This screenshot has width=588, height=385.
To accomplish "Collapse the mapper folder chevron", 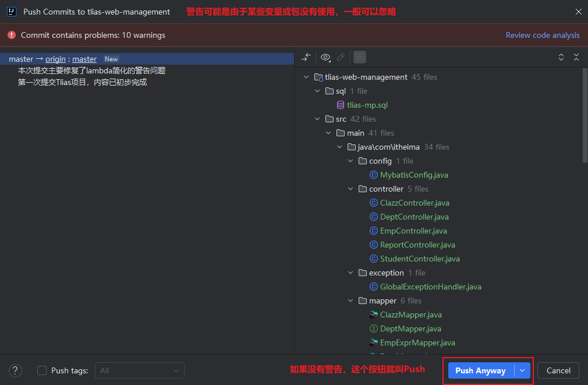I will pos(350,301).
